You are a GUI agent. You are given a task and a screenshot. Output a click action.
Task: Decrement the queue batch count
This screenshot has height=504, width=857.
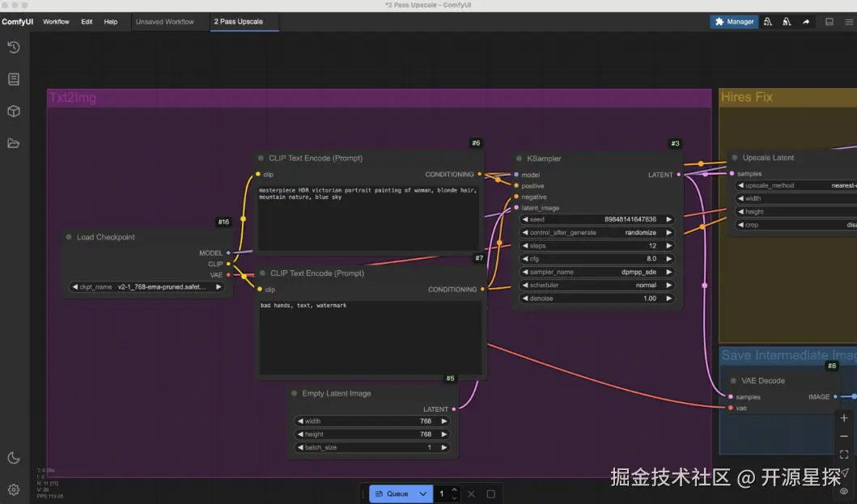[x=454, y=498]
